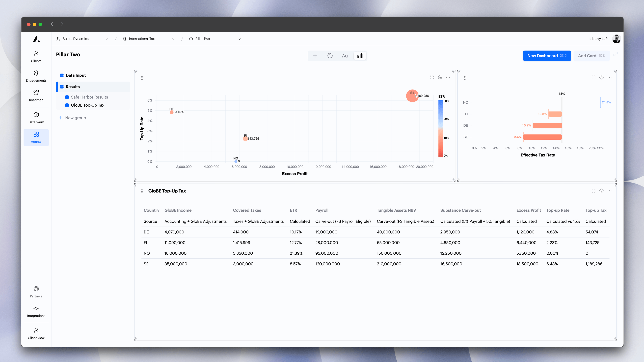This screenshot has height=362, width=644.
Task: Select Safe Harbor Results in the tree
Action: tap(89, 97)
